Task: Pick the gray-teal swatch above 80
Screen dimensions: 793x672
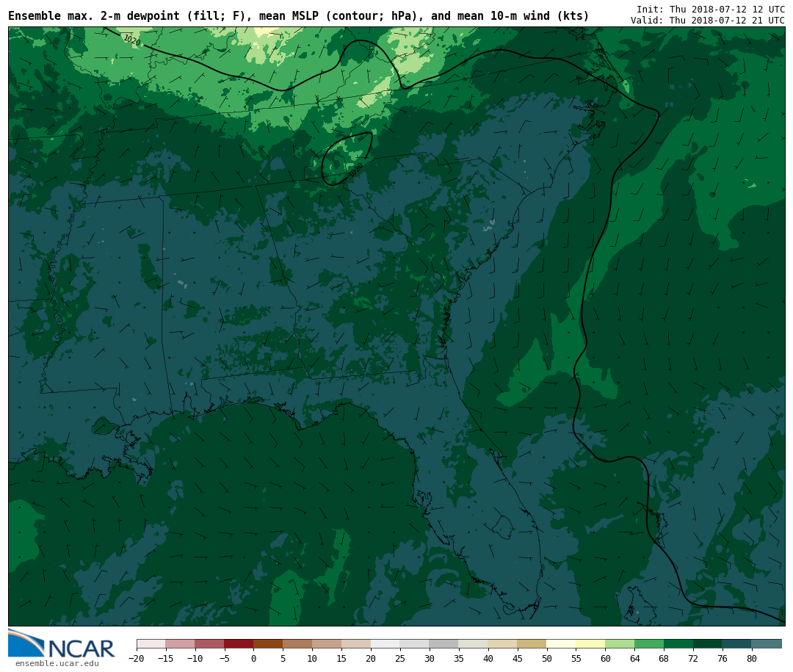Action: coord(767,643)
